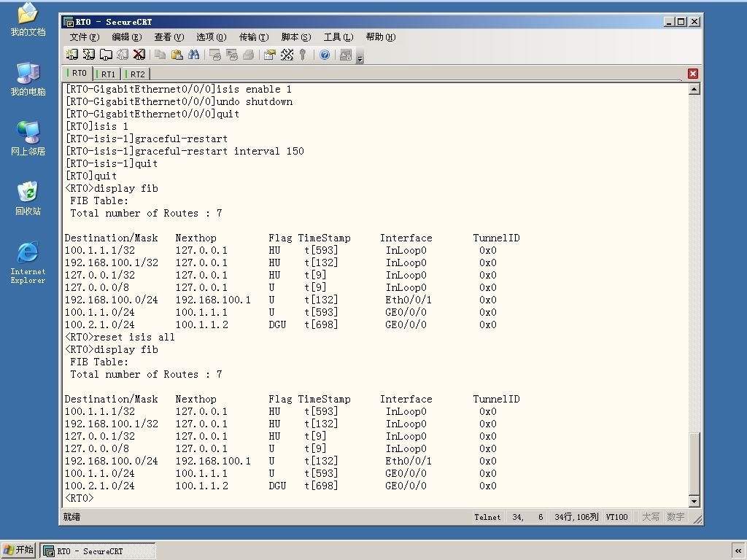The image size is (747, 560).
Task: Click the 开始 Start button
Action: (x=18, y=550)
